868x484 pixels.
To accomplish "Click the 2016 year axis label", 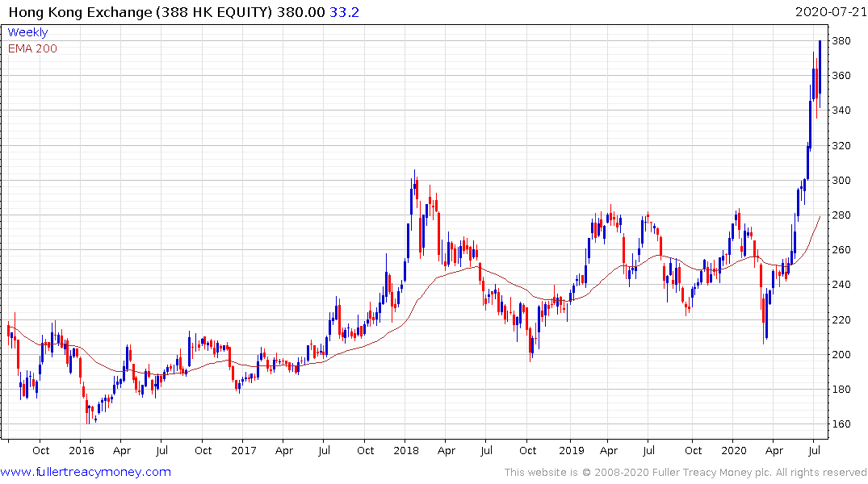I will [x=82, y=450].
